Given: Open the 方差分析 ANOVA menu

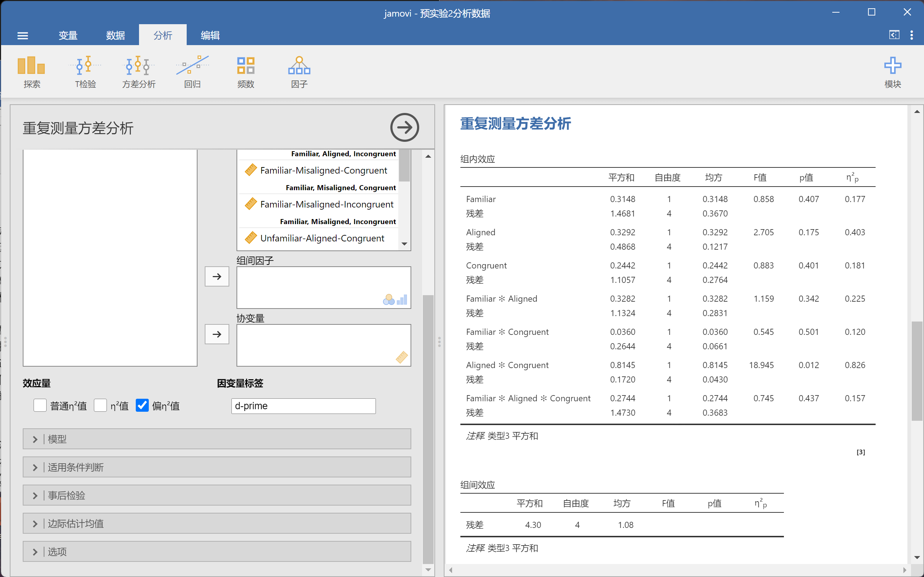Looking at the screenshot, I should pos(139,72).
